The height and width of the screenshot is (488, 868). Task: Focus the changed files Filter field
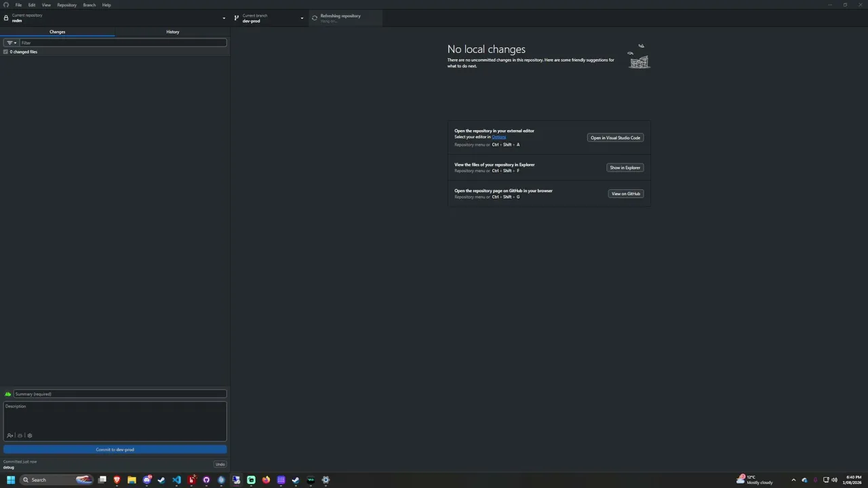click(x=123, y=43)
